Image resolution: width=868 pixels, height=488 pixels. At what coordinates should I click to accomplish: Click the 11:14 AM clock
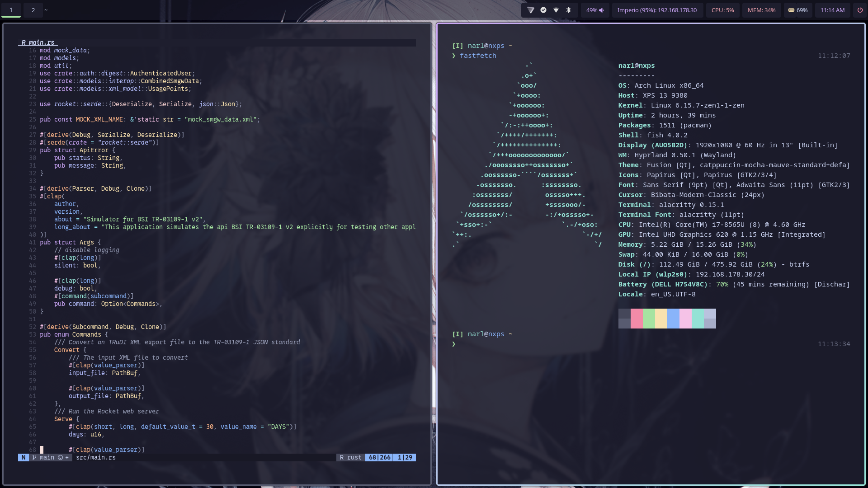832,10
